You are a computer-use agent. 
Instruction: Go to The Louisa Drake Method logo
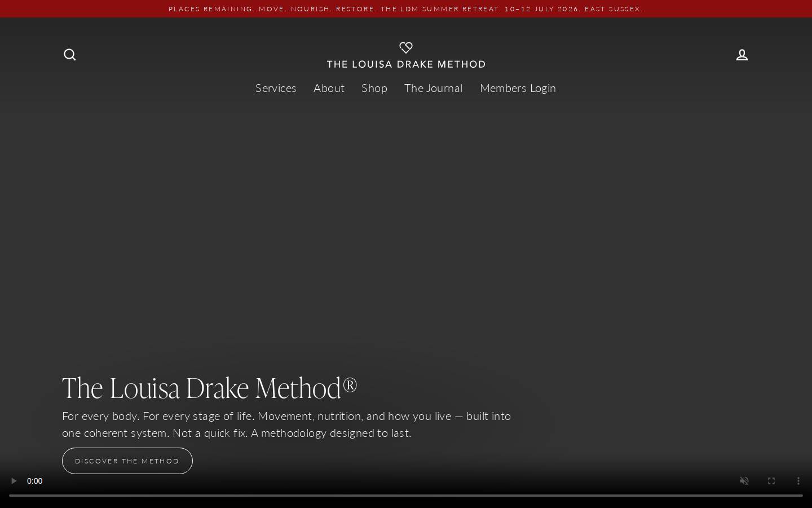tap(406, 55)
